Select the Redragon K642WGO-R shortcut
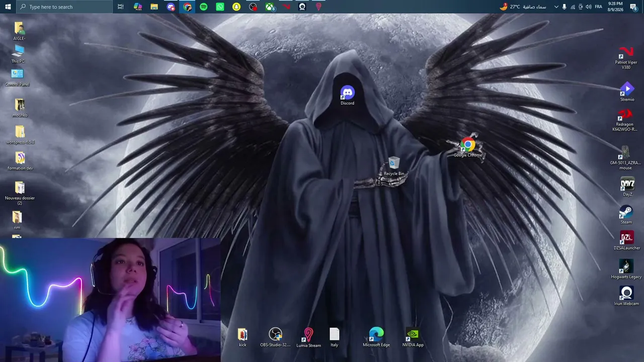644x362 pixels. tap(625, 121)
